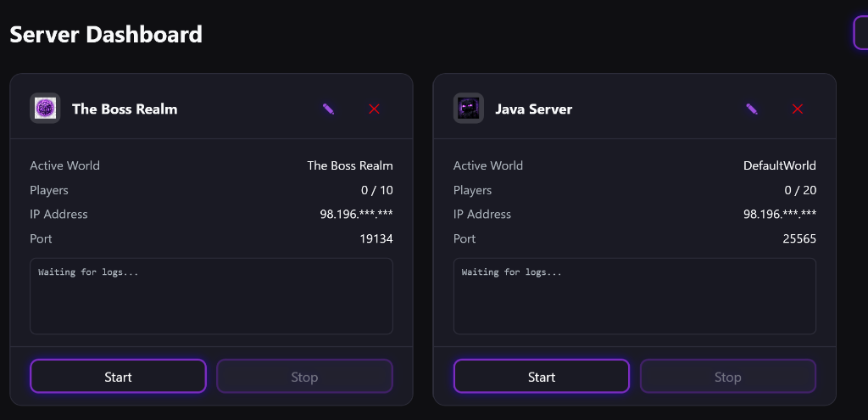
Task: Select The Boss Realm card title
Action: point(125,109)
